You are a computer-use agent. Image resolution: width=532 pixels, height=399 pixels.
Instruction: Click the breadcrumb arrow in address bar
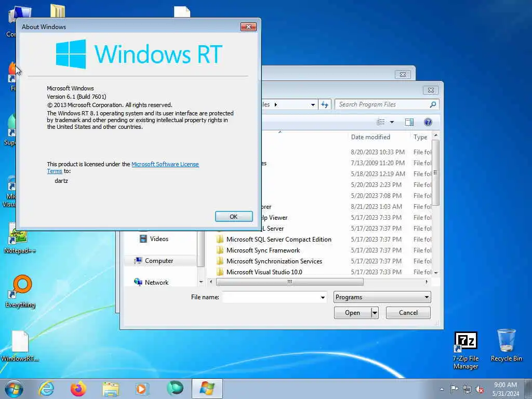point(275,104)
